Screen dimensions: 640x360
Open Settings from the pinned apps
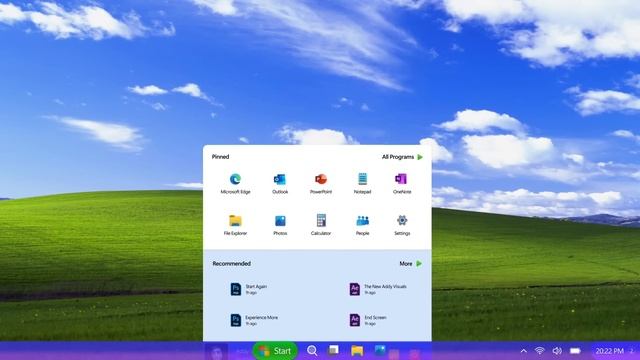[x=402, y=225]
